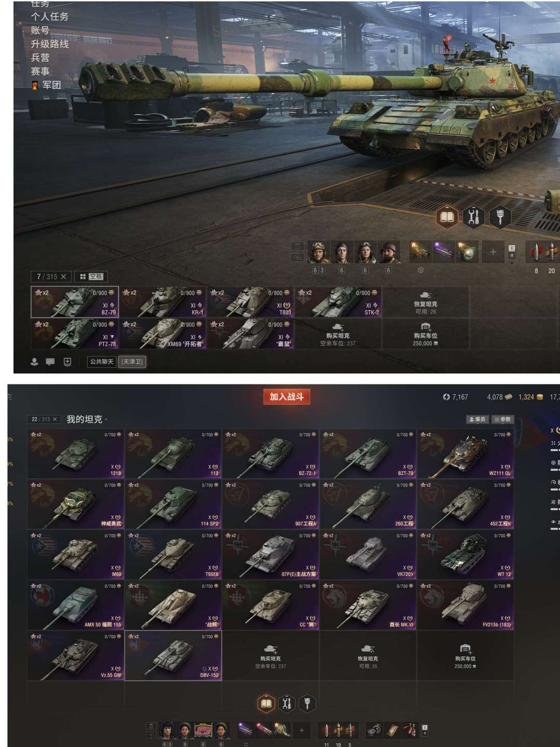Open the chat bubble icon beside public chat
The width and height of the screenshot is (560, 747).
pos(50,362)
